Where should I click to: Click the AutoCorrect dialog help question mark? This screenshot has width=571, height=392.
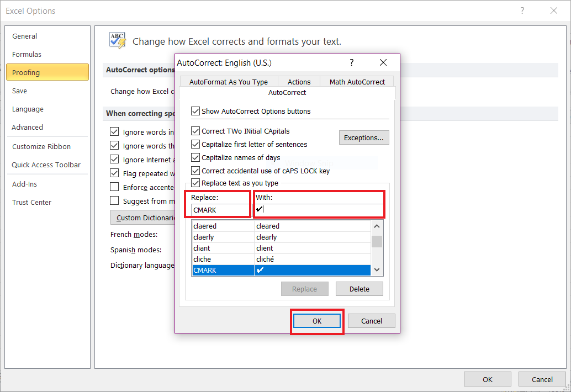click(351, 62)
